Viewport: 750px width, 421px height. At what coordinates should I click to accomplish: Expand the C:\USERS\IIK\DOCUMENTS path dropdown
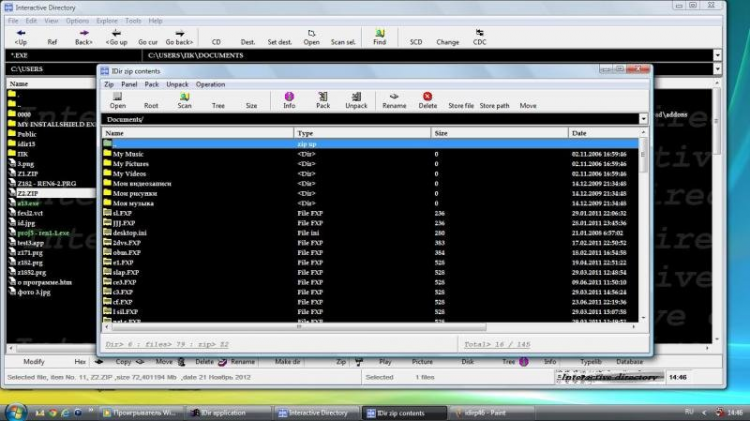pos(717,55)
